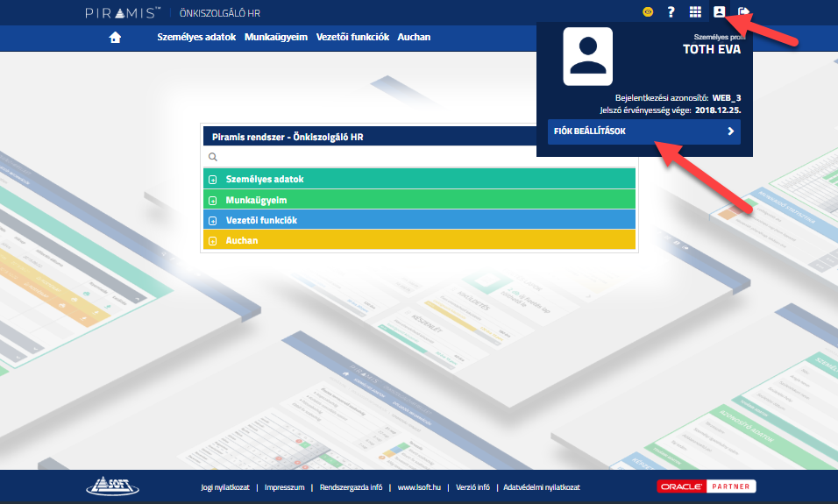Open the apps grid icon
Screen dimensions: 838x504
pos(695,12)
